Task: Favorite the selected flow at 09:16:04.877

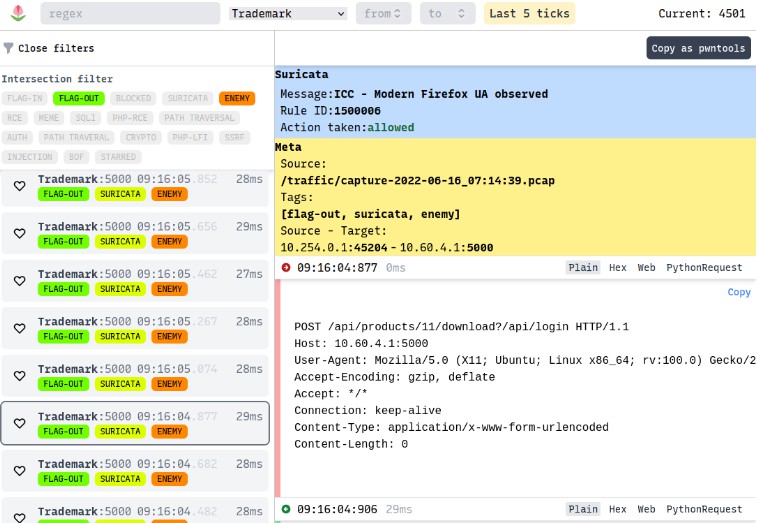Action: (19, 423)
